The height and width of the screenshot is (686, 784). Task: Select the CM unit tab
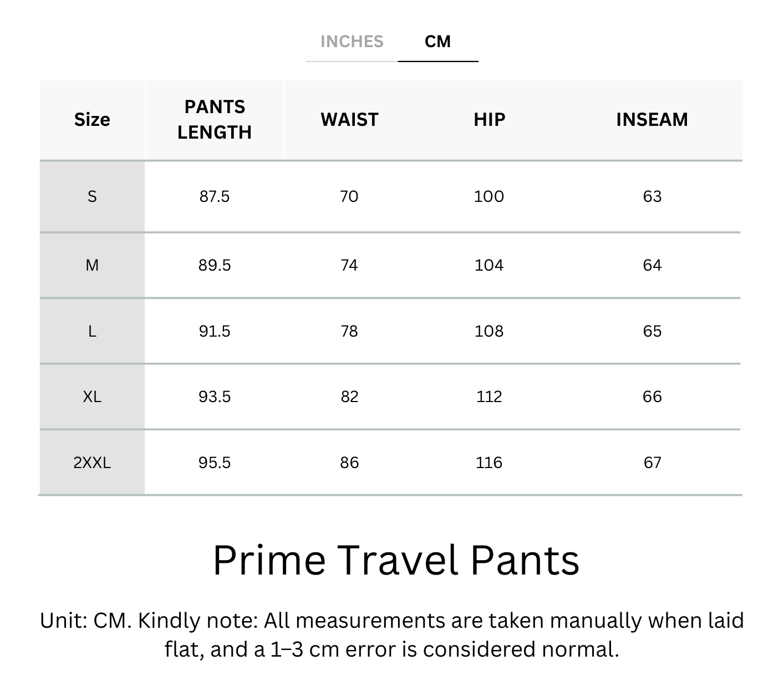click(437, 42)
